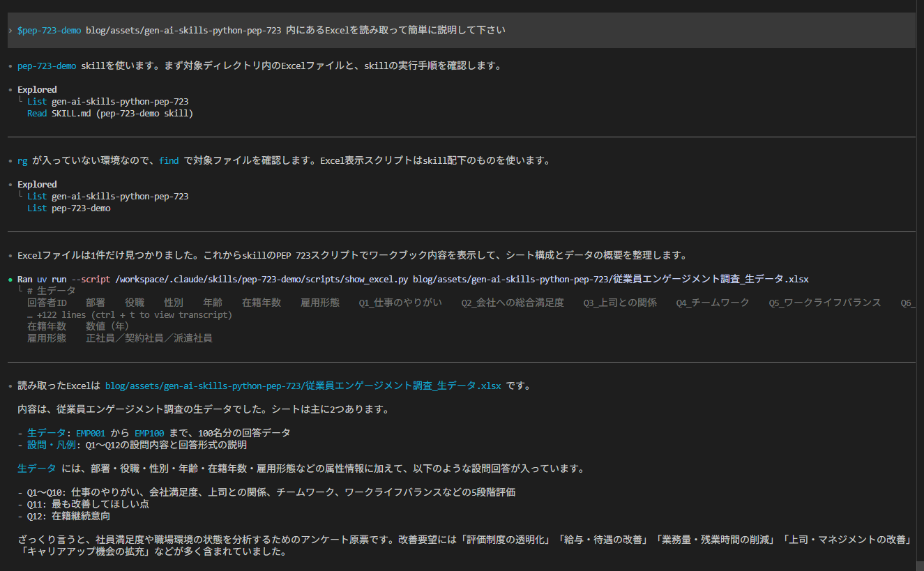924x571 pixels.
Task: Click the List pep-723-demo entry
Action: point(69,208)
